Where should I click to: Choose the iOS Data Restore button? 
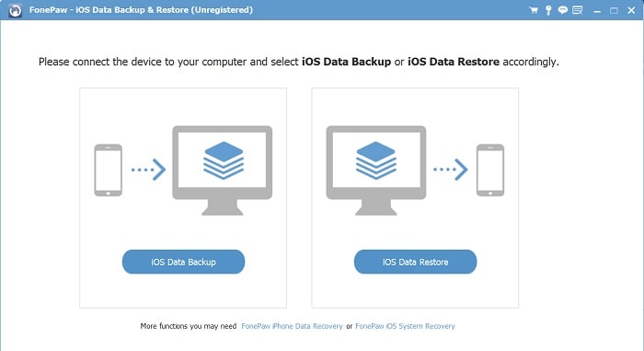point(415,262)
